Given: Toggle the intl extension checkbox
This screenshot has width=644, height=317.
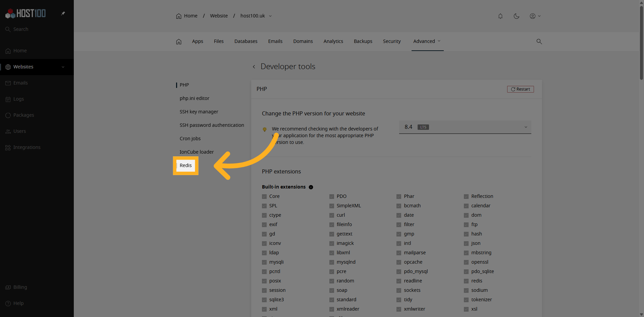Looking at the screenshot, I should [399, 244].
